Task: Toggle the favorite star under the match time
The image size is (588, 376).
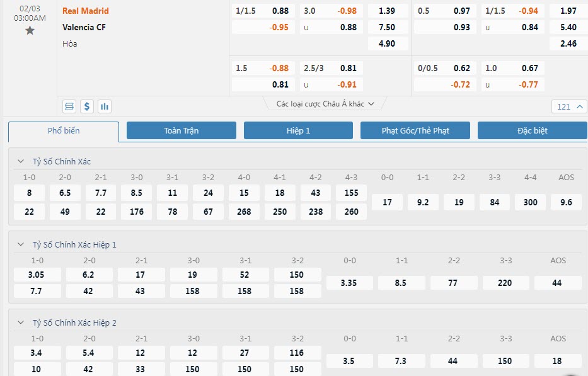Action: coord(29,30)
